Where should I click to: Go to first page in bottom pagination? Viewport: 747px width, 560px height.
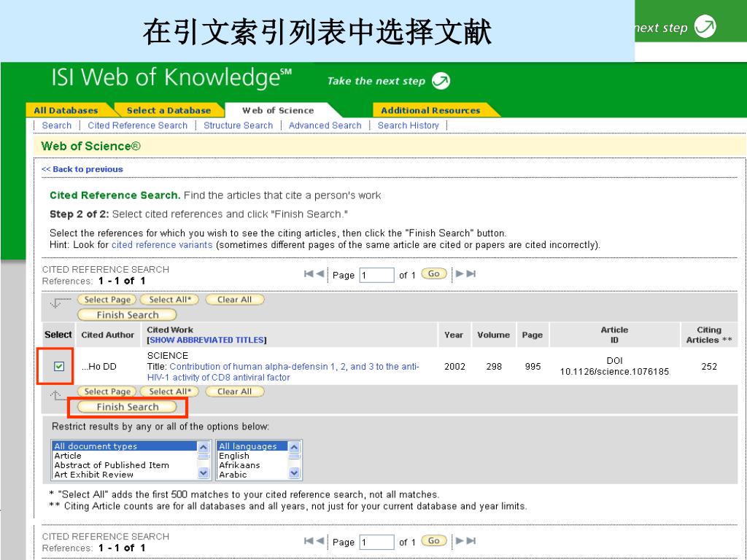(309, 541)
